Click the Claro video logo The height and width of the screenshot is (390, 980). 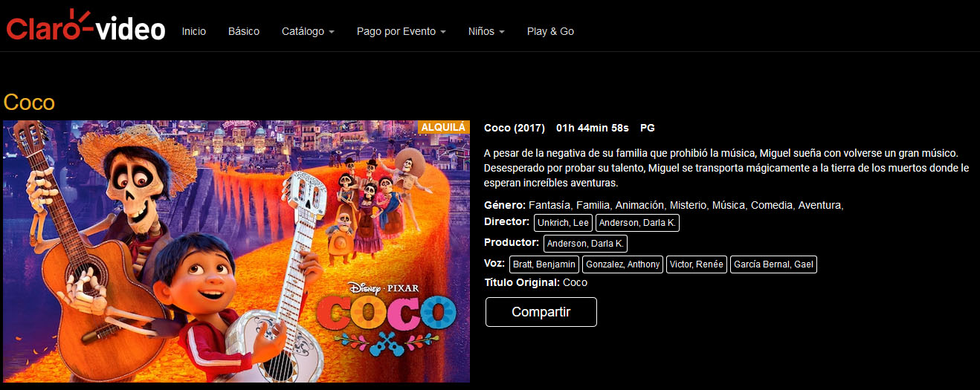[86, 26]
